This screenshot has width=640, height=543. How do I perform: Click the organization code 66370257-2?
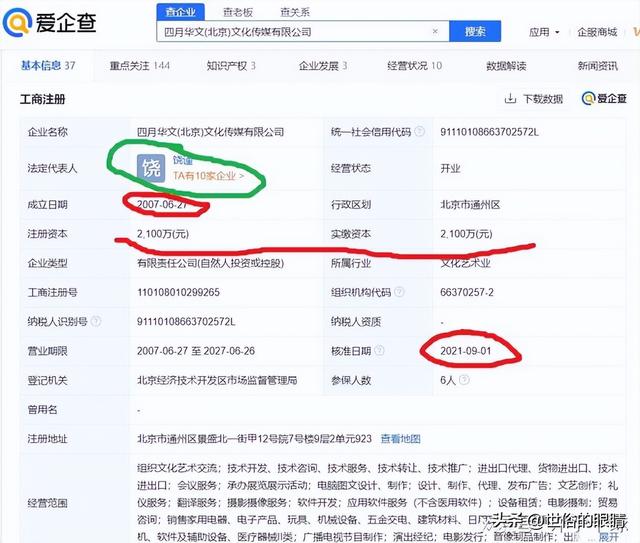467,292
